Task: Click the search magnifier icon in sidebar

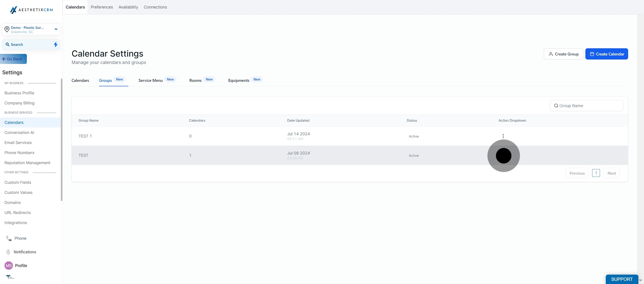Action: (8, 45)
